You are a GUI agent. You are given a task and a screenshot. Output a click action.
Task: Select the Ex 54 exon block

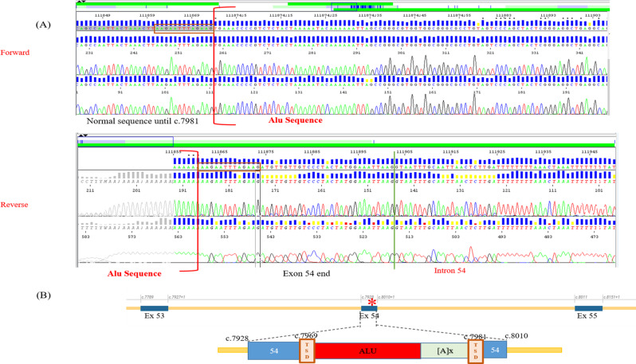point(369,308)
